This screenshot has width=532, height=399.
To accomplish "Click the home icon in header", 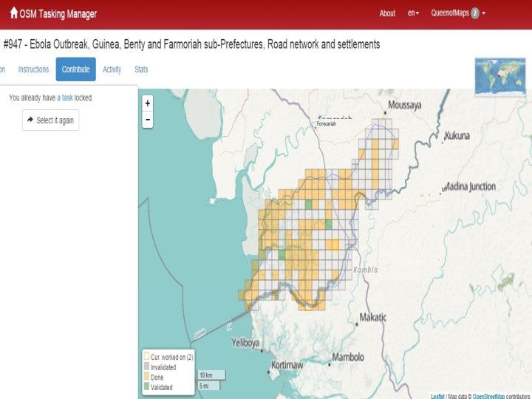I will point(13,13).
